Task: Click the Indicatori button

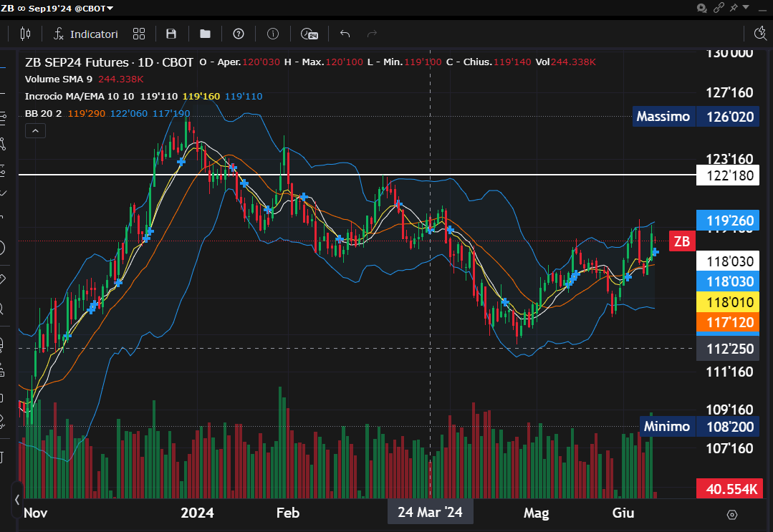Action: point(86,34)
